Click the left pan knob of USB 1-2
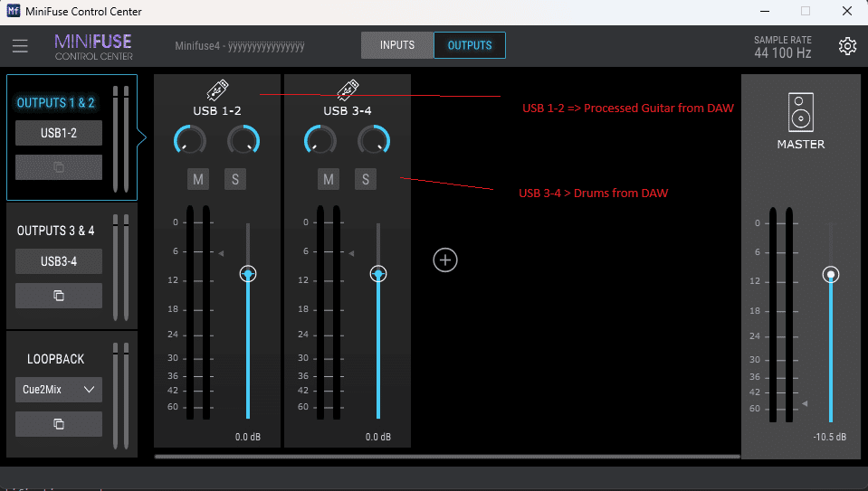This screenshot has height=491, width=868. coord(190,140)
